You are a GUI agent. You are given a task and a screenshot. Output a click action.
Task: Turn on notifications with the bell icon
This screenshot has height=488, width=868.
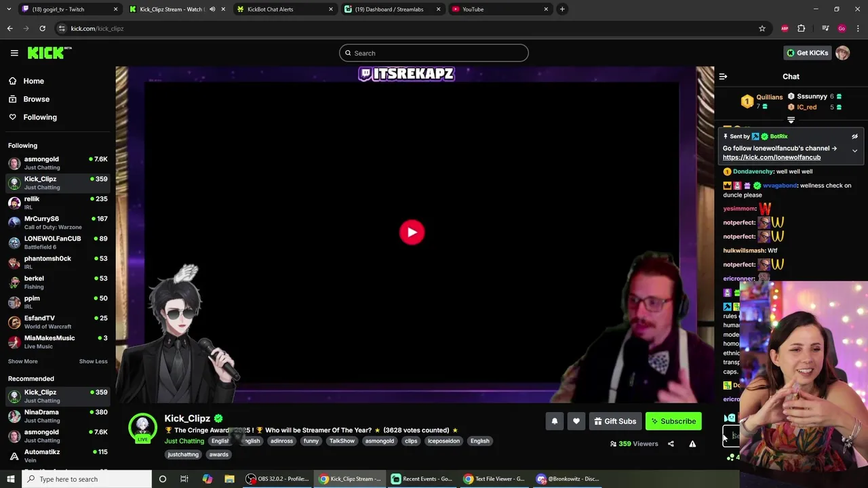[554, 422]
